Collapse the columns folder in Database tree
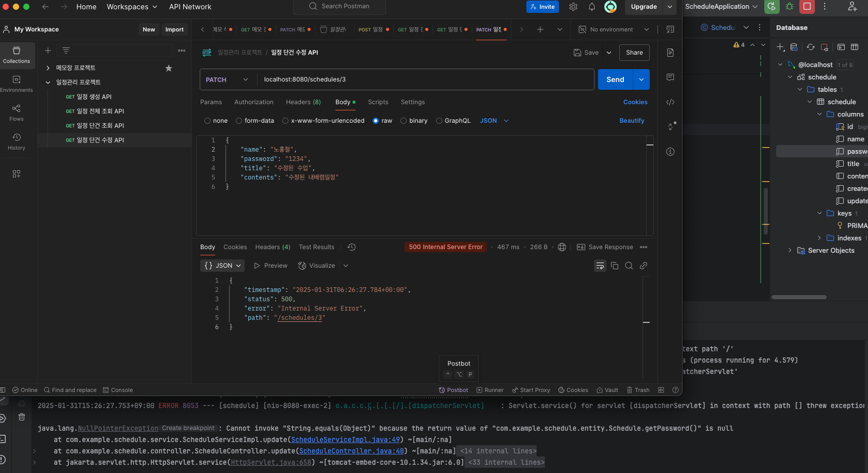 tap(819, 115)
